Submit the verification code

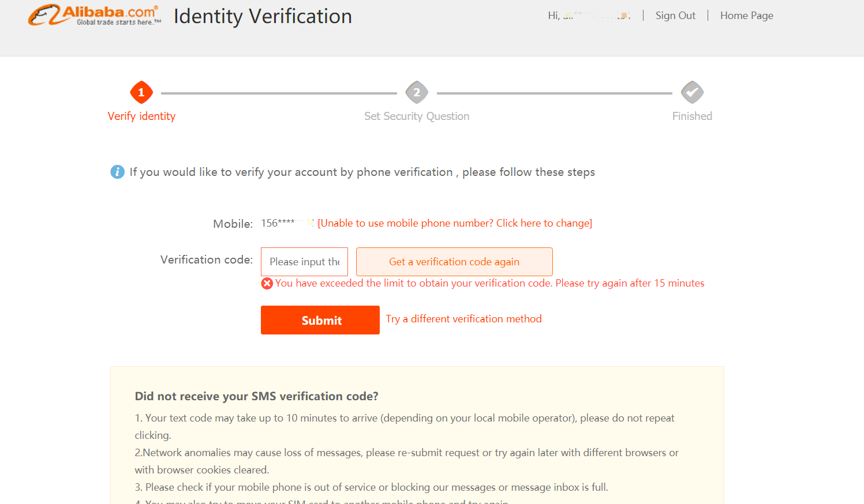pyautogui.click(x=320, y=320)
